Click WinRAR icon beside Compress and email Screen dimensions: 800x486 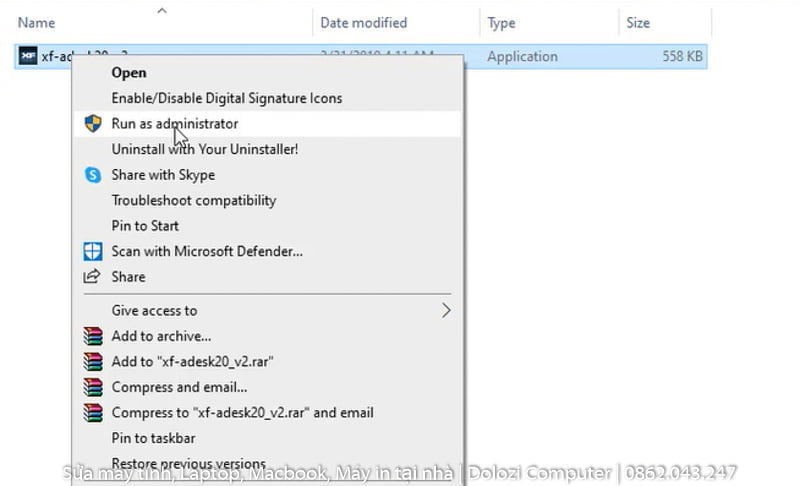93,387
